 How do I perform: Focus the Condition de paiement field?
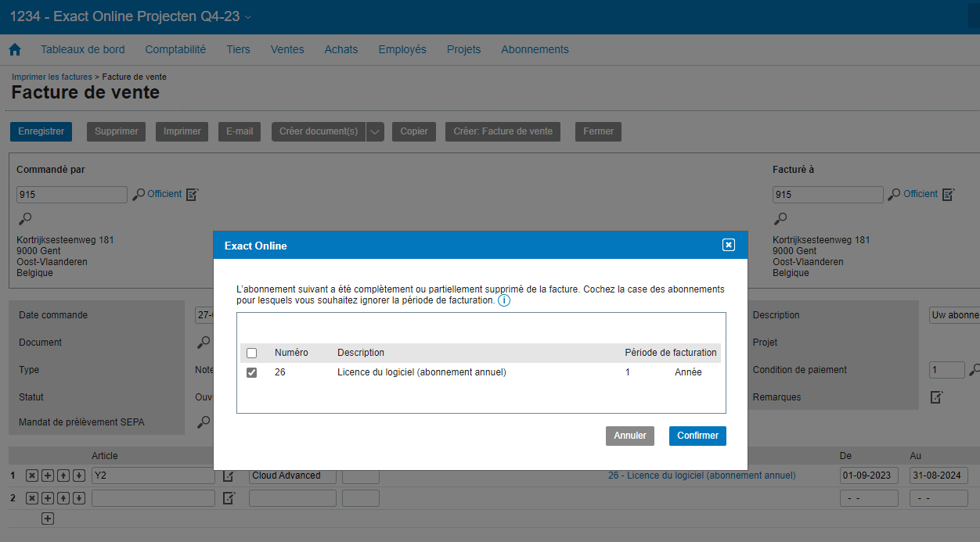pos(947,370)
